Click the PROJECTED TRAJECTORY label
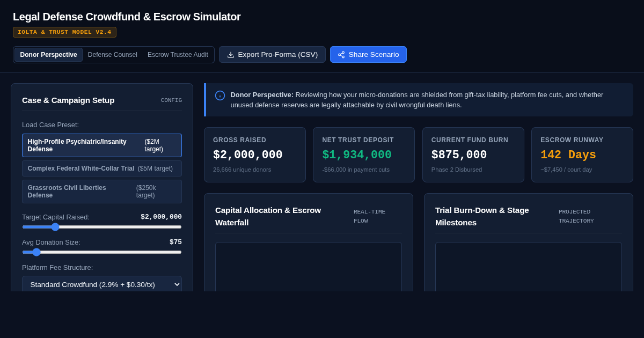This screenshot has width=644, height=338. (x=576, y=216)
